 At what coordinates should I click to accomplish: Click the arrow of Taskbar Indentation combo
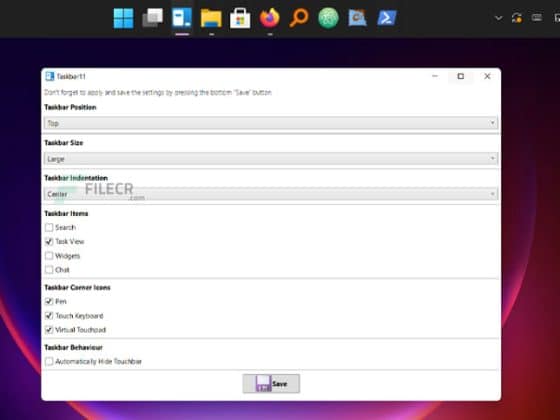tap(492, 194)
